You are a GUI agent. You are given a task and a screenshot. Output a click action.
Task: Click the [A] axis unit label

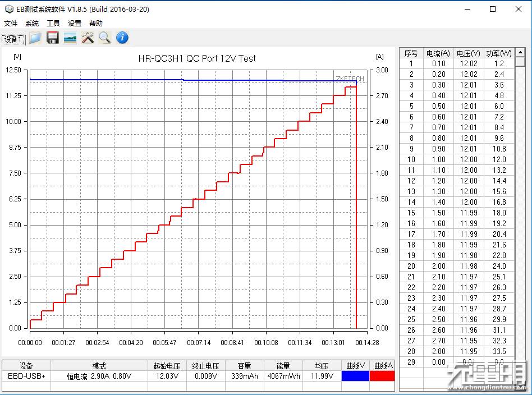[x=380, y=57]
